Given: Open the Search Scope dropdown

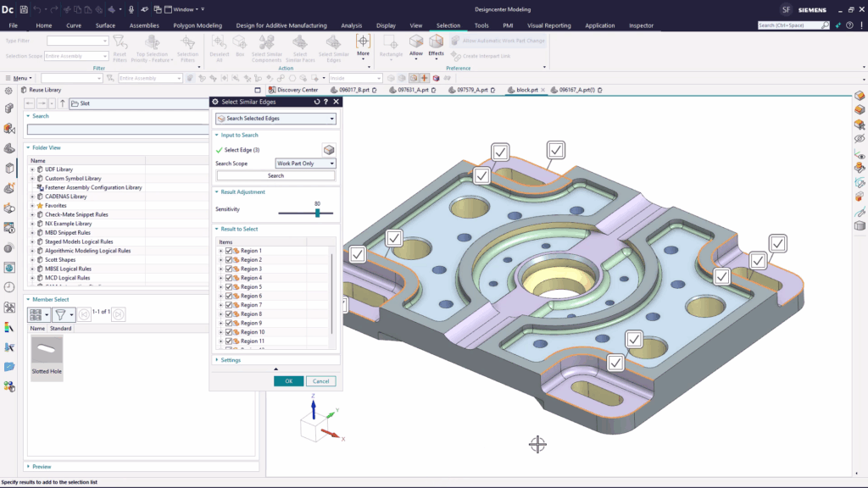Looking at the screenshot, I should 305,164.
